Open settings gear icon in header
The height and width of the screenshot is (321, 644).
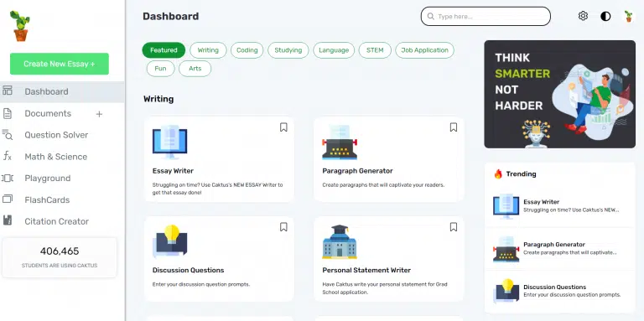[583, 16]
